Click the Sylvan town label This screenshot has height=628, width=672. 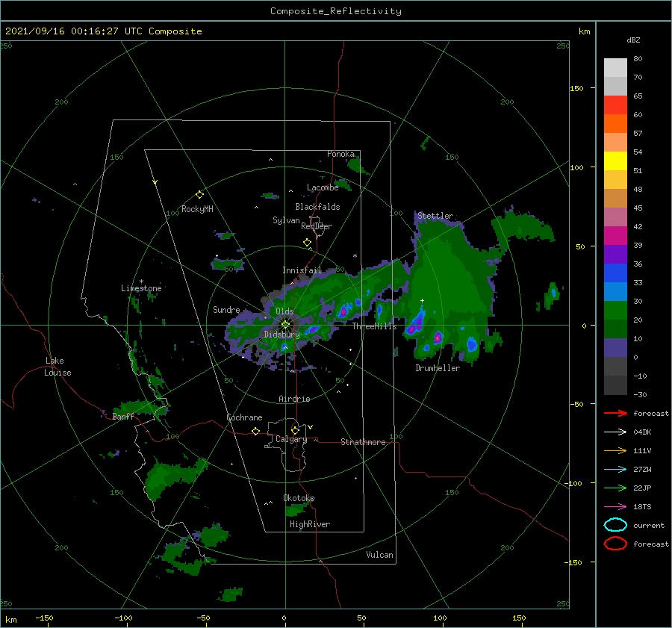click(x=286, y=220)
